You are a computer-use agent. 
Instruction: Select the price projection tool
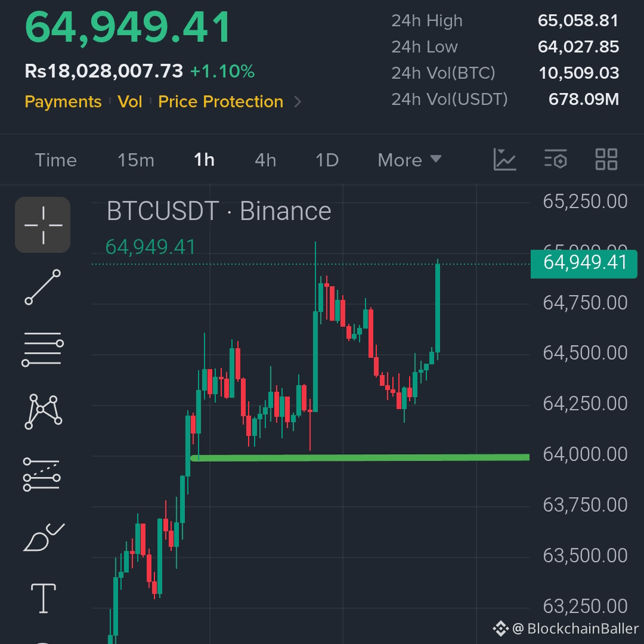click(42, 475)
